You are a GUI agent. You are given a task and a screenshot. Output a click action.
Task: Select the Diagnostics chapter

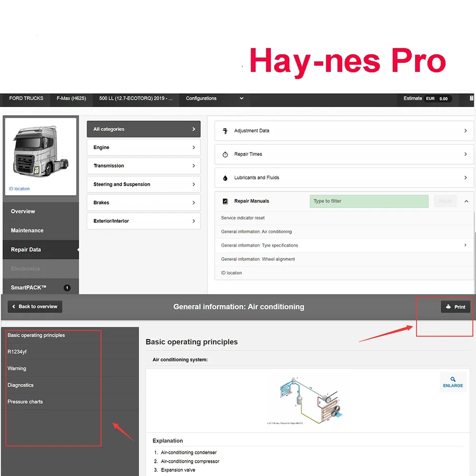(70, 385)
